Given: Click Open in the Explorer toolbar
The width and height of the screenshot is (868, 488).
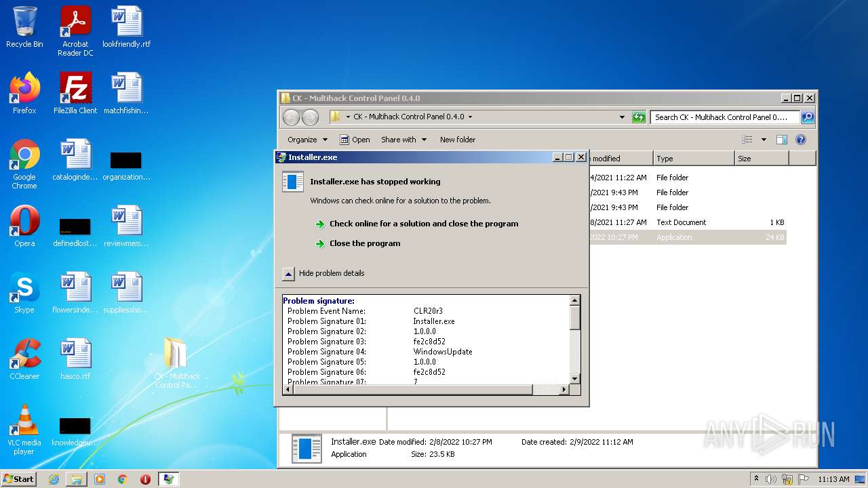Looking at the screenshot, I should pyautogui.click(x=355, y=140).
